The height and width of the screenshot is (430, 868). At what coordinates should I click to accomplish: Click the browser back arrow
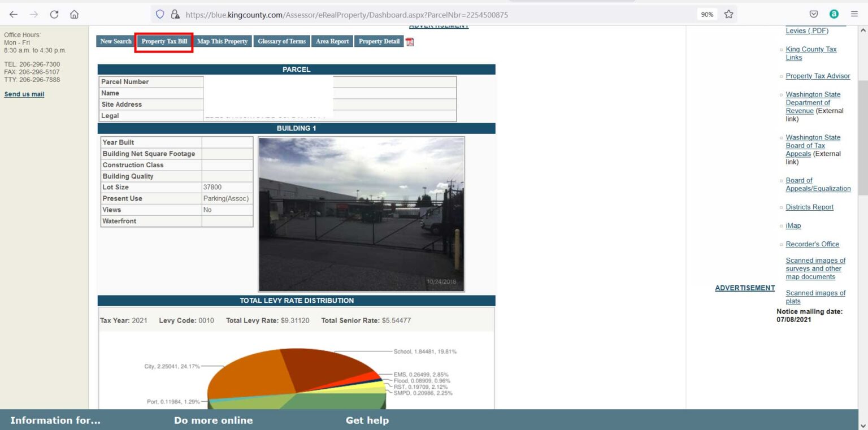pos(14,15)
